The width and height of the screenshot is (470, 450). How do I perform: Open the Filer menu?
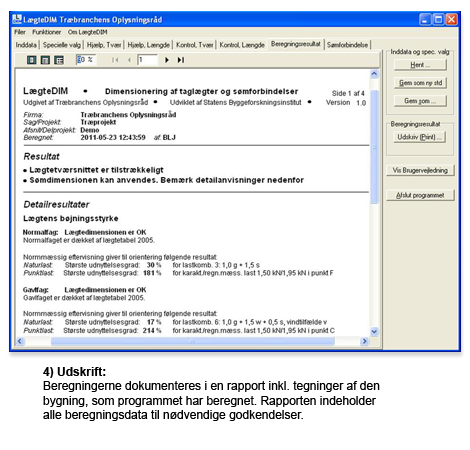(20, 32)
